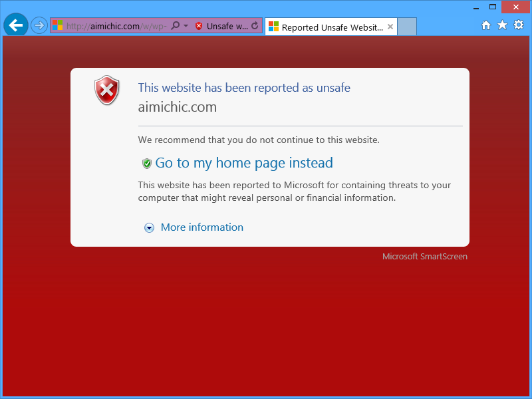Open Favorites with the star icon
This screenshot has height=399, width=532.
(502, 25)
